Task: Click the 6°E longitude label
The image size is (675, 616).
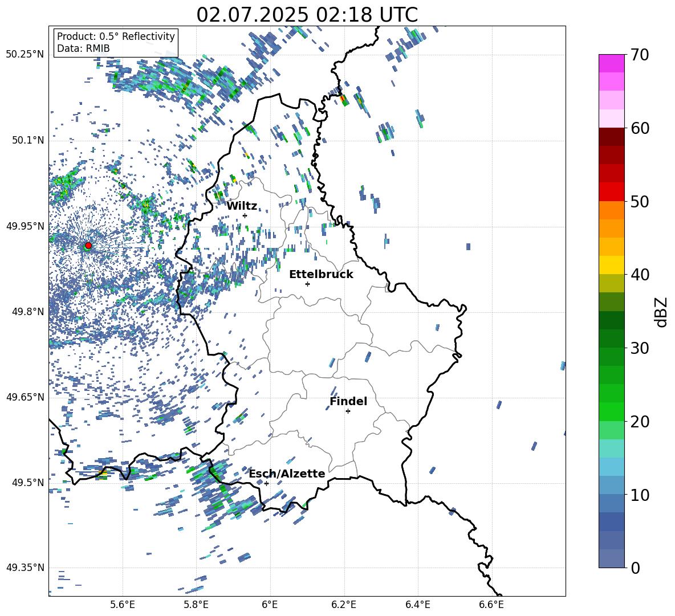Action: (x=270, y=605)
